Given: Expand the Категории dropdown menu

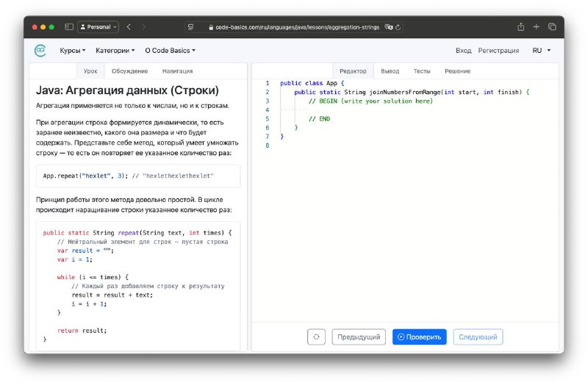Looking at the screenshot, I should pos(115,50).
